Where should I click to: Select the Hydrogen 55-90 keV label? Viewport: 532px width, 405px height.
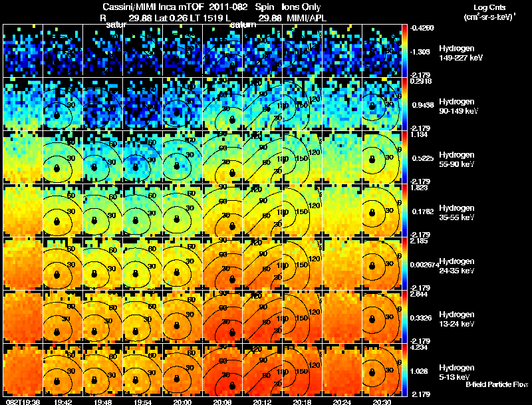(457, 160)
